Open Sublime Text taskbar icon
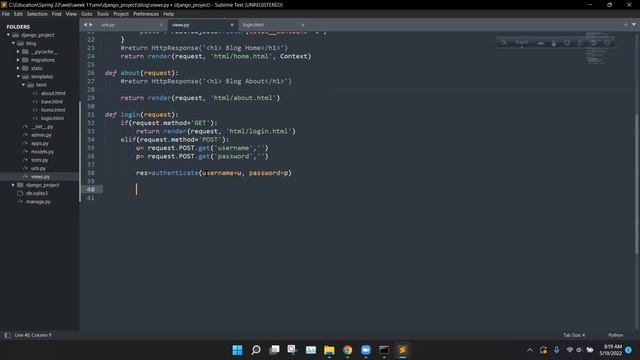The height and width of the screenshot is (360, 640). coord(402,350)
